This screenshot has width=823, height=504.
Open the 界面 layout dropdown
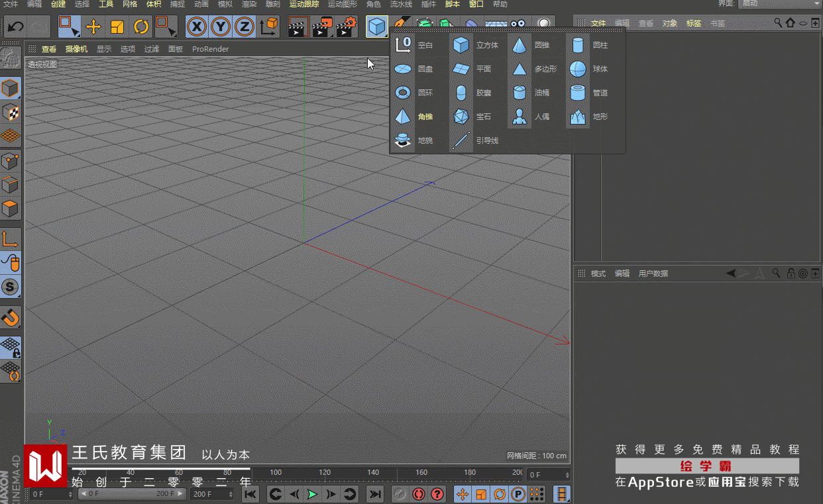click(780, 4)
